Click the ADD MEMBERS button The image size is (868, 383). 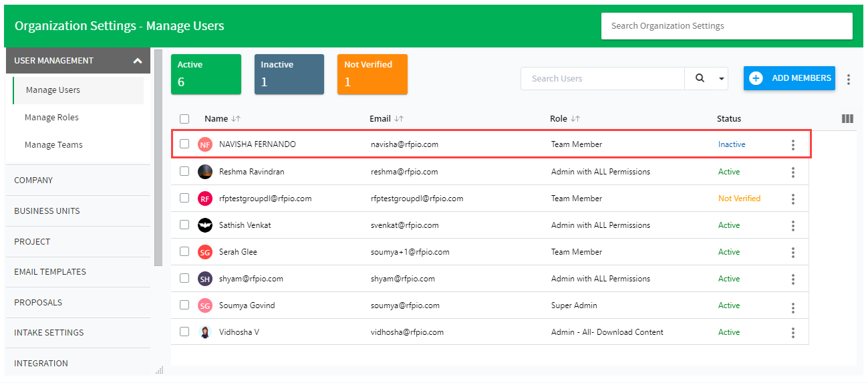point(789,78)
